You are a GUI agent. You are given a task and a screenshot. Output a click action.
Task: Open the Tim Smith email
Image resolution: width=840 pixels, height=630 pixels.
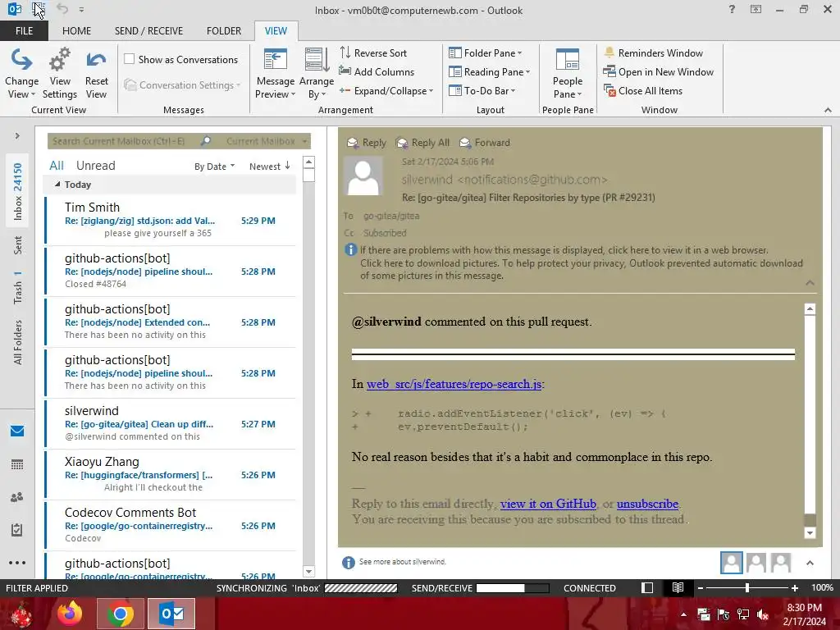[x=171, y=220]
